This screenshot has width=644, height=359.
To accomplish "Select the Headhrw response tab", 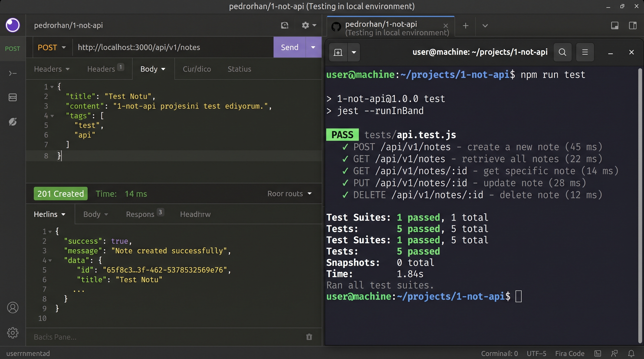I will 195,214.
